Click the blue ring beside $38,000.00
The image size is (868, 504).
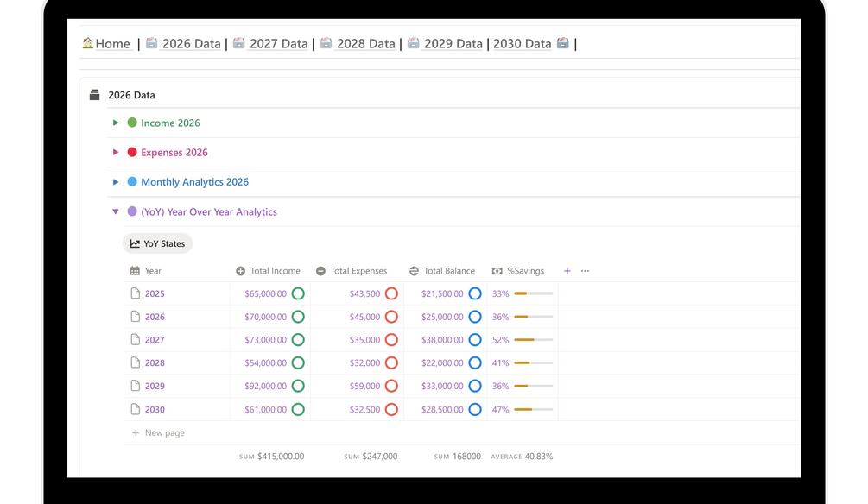475,340
